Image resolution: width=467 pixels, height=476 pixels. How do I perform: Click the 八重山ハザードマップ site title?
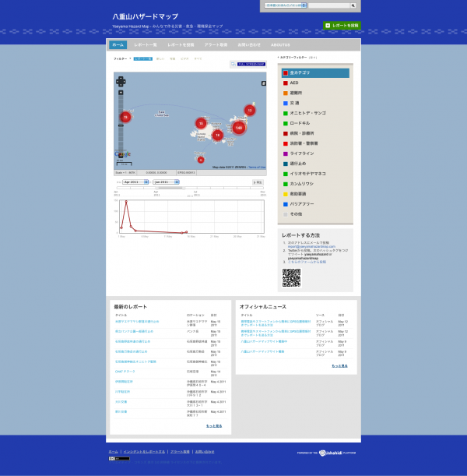click(146, 16)
